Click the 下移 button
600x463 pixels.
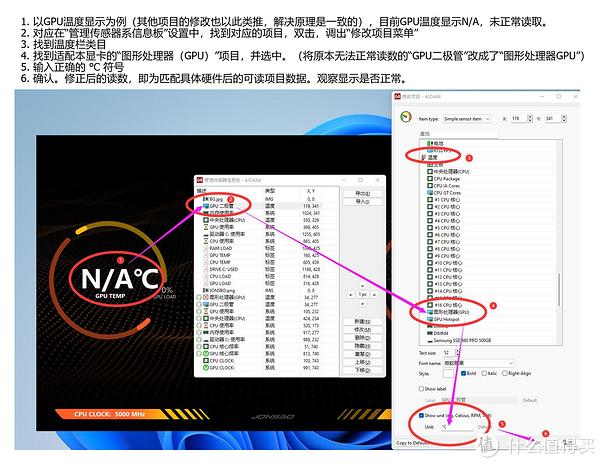362,370
